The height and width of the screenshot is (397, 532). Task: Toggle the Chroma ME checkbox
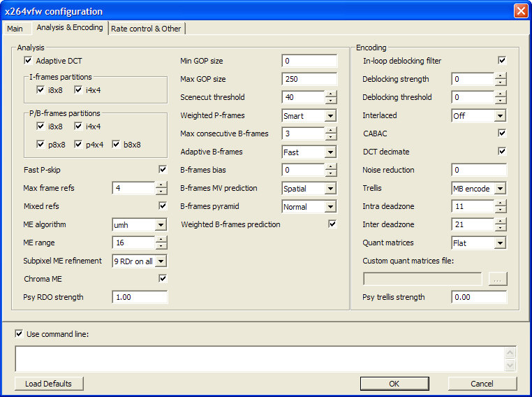163,278
